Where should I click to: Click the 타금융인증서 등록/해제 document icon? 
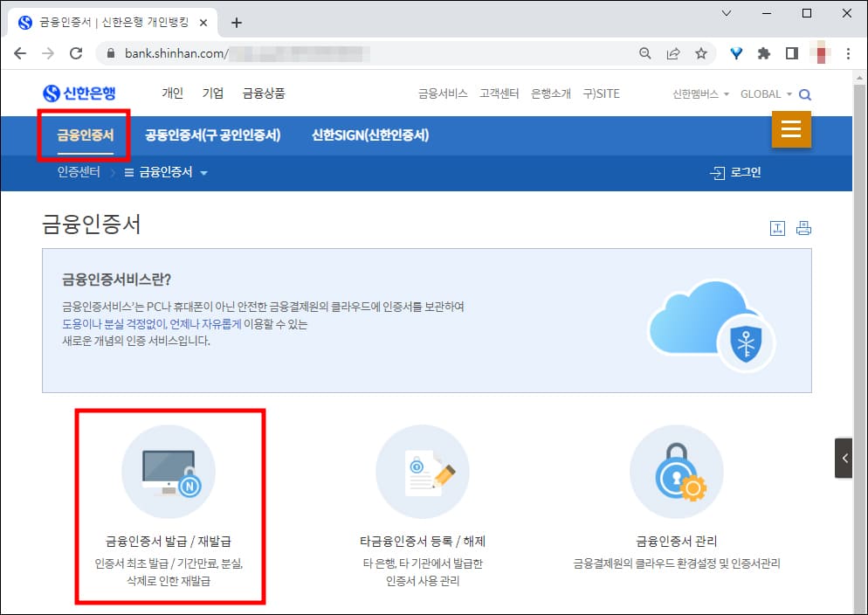[x=423, y=472]
